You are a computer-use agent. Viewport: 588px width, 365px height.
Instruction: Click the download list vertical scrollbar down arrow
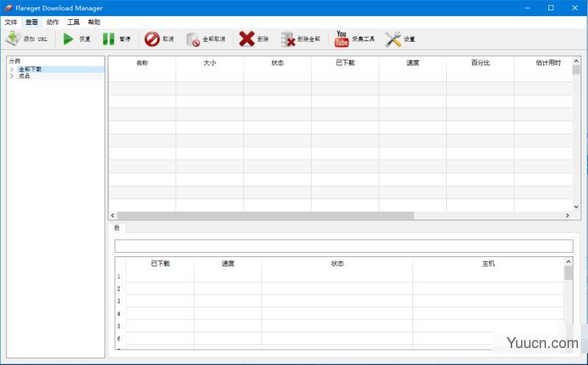click(x=576, y=207)
